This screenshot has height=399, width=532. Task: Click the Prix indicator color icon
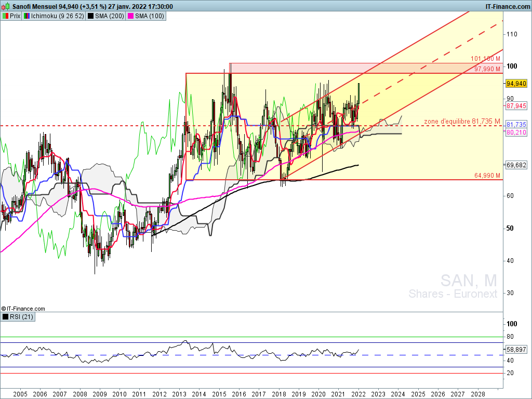click(x=6, y=16)
